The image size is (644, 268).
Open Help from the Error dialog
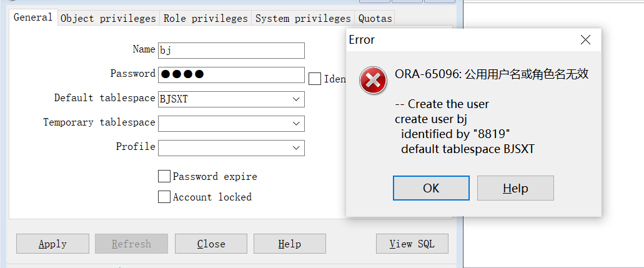click(515, 188)
